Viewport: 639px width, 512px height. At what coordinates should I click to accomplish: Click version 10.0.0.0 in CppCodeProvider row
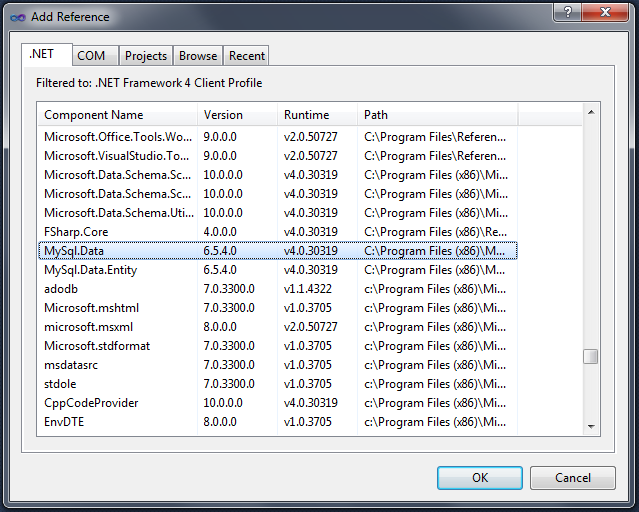(x=223, y=403)
